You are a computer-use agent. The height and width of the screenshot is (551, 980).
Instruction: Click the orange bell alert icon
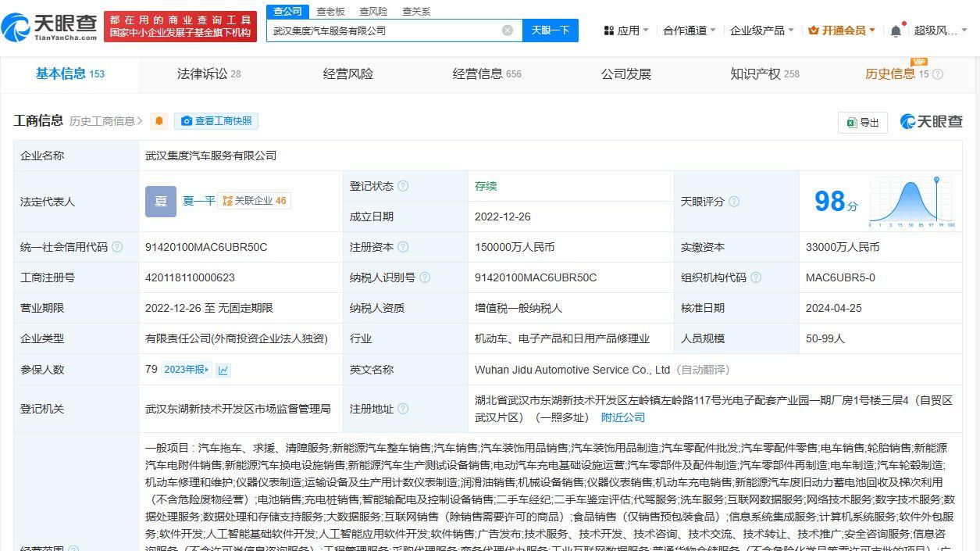pyautogui.click(x=159, y=121)
